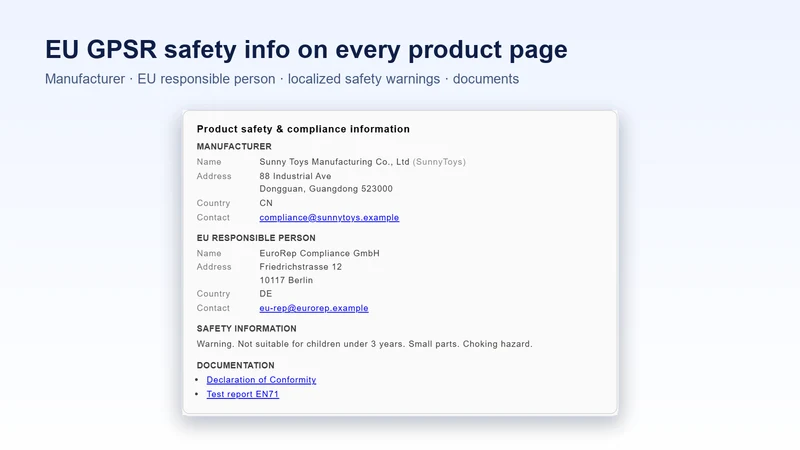Click the DOCUMENTATION section heading
The height and width of the screenshot is (450, 800).
pyautogui.click(x=236, y=365)
